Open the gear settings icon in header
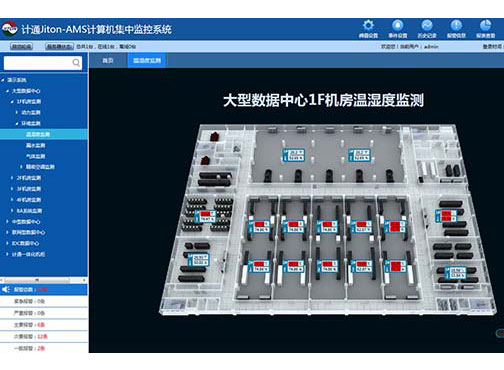 368,25
